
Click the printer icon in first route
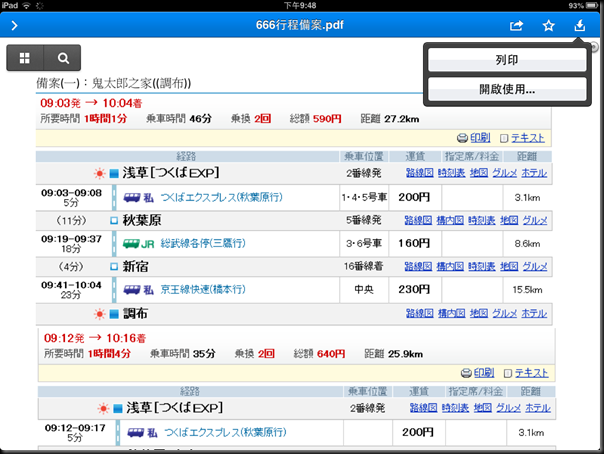click(x=462, y=138)
